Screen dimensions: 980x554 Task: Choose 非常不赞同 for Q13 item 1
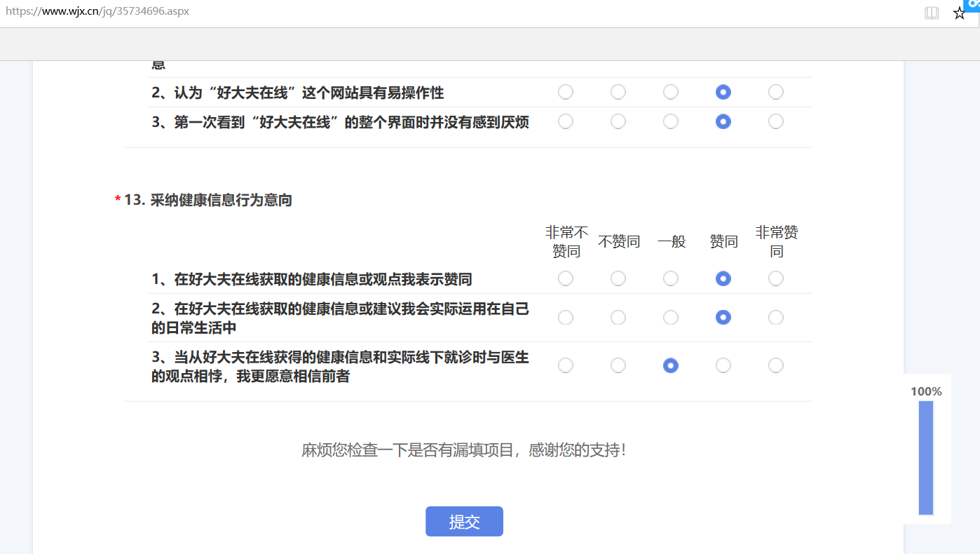pyautogui.click(x=566, y=278)
